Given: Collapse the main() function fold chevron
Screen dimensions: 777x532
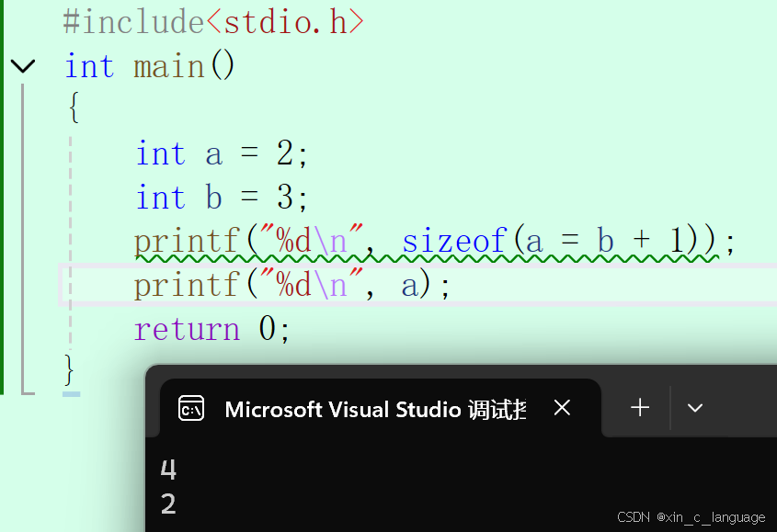Looking at the screenshot, I should pyautogui.click(x=23, y=65).
